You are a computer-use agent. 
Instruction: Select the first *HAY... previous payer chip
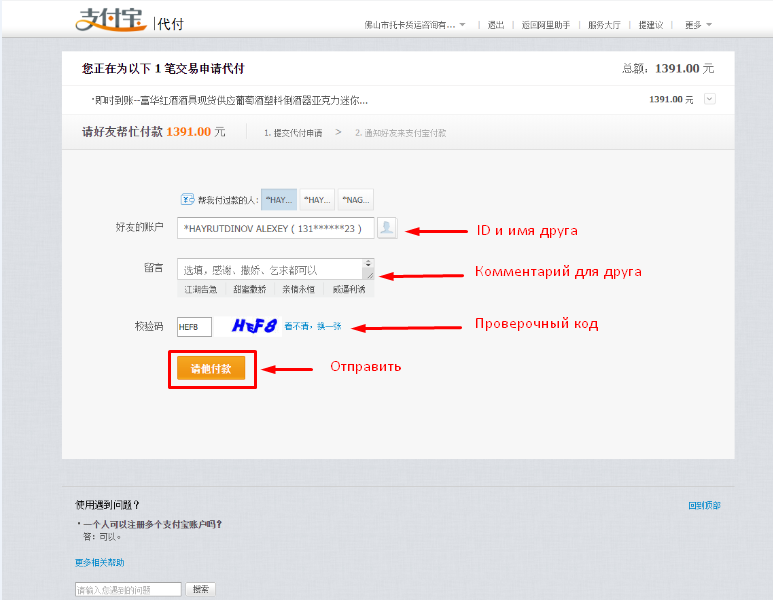pyautogui.click(x=279, y=199)
